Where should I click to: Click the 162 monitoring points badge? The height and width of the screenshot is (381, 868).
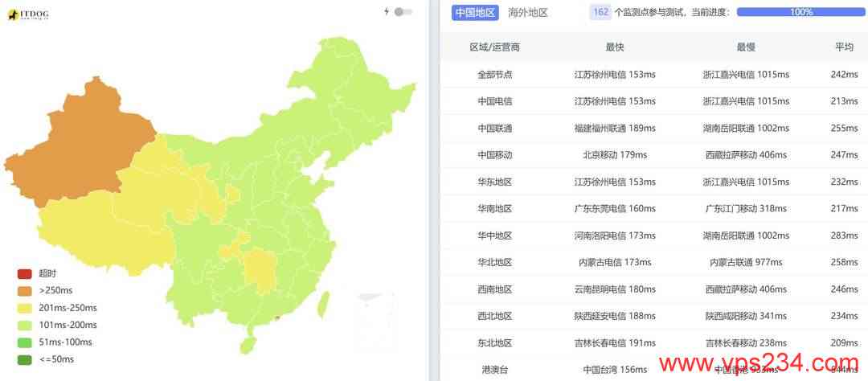pos(600,12)
